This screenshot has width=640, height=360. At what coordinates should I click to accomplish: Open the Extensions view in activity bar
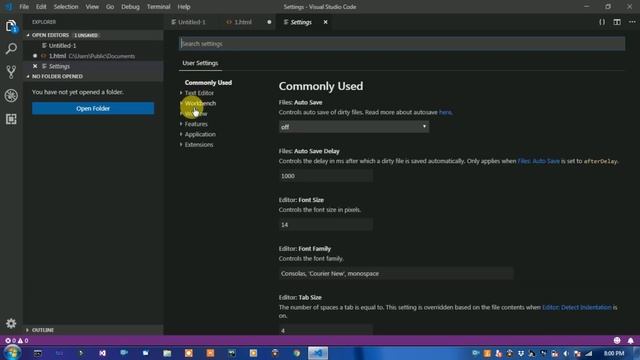[11, 119]
